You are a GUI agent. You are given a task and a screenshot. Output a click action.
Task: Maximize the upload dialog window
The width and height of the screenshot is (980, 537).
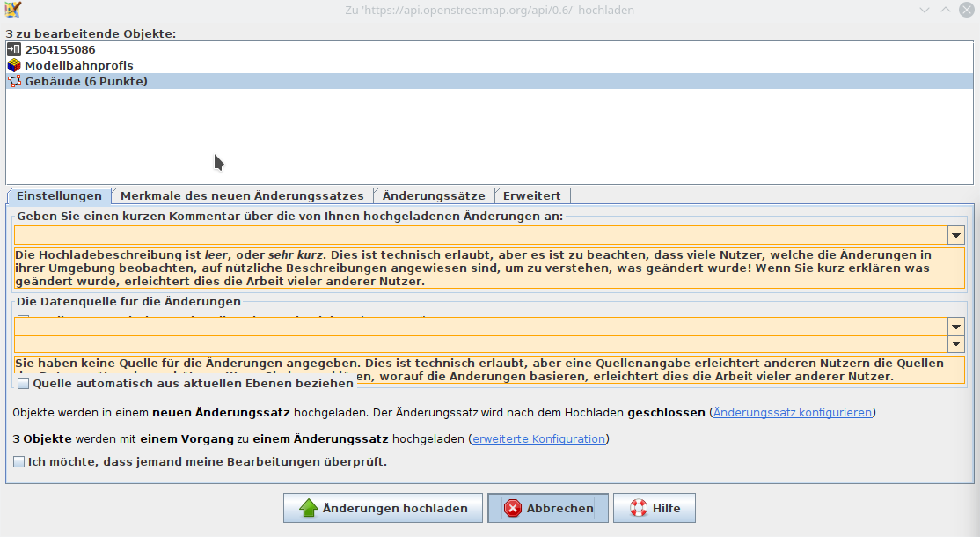pos(945,10)
